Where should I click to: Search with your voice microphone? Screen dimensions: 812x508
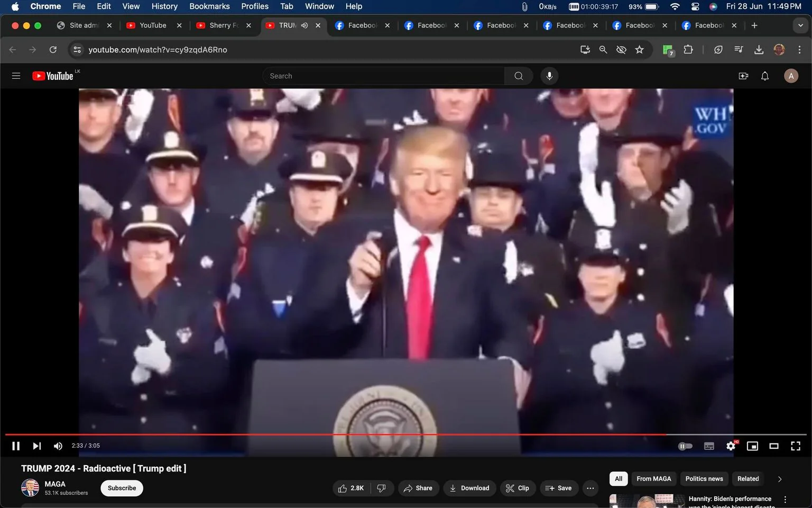pyautogui.click(x=549, y=76)
